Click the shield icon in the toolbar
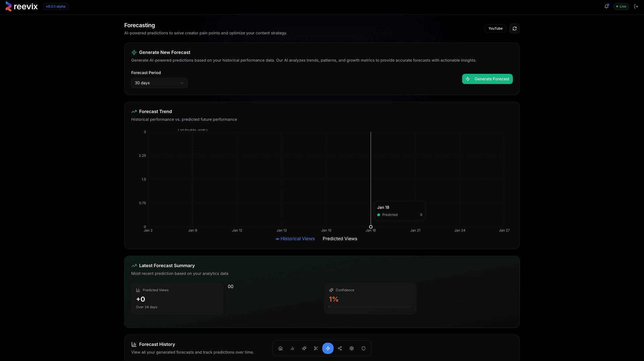This screenshot has height=361, width=644. tap(364, 348)
